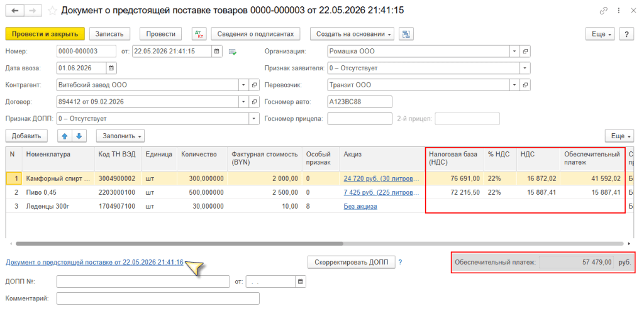Viewport: 644px width, 311px height.
Task: Click the ДОПП № input field
Action: pos(143,282)
